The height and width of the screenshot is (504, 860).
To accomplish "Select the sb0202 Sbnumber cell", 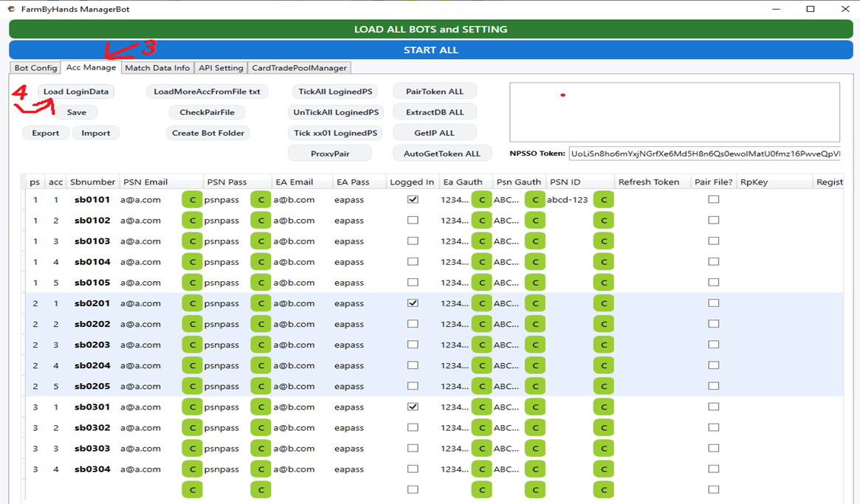I will pos(92,324).
